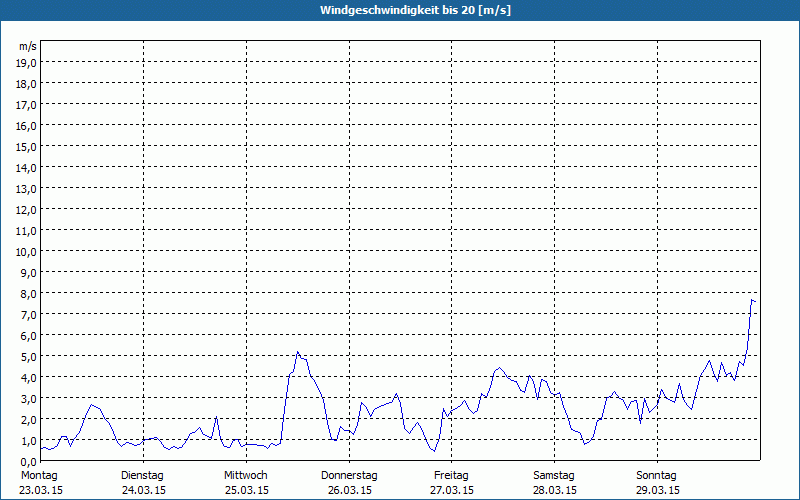The image size is (800, 500).
Task: Click the date 25.03.15
Action: [247, 490]
